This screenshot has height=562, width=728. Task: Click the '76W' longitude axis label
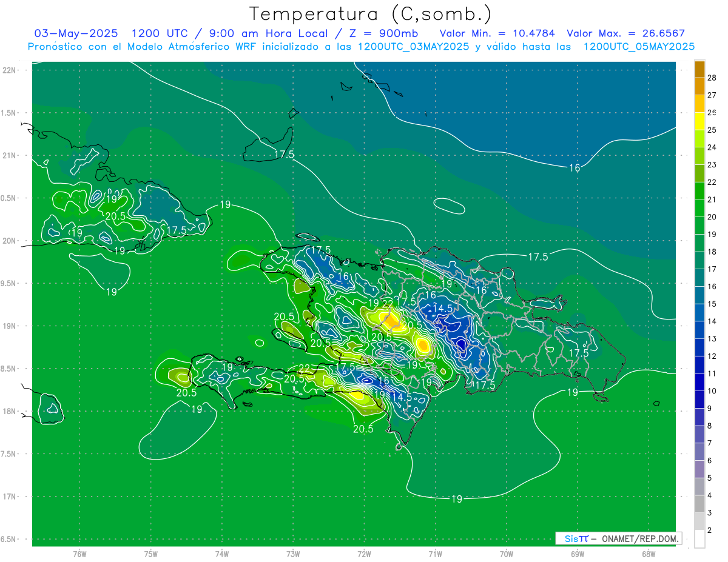tap(79, 554)
